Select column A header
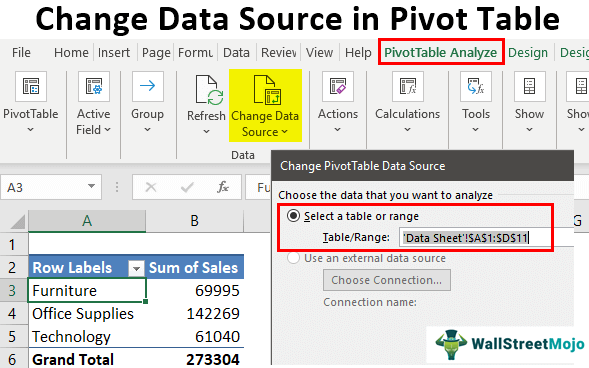 pos(87,221)
